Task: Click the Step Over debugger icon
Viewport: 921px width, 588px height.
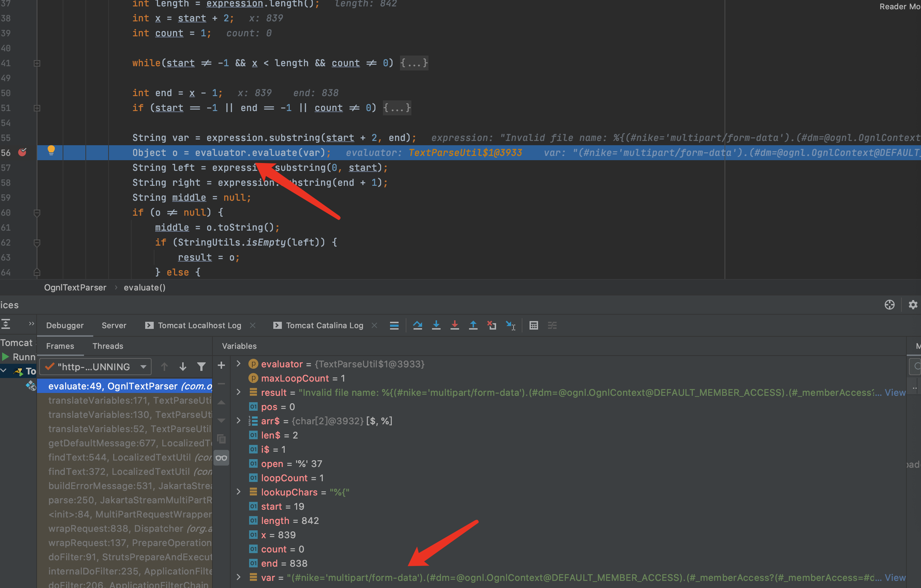Action: (418, 325)
